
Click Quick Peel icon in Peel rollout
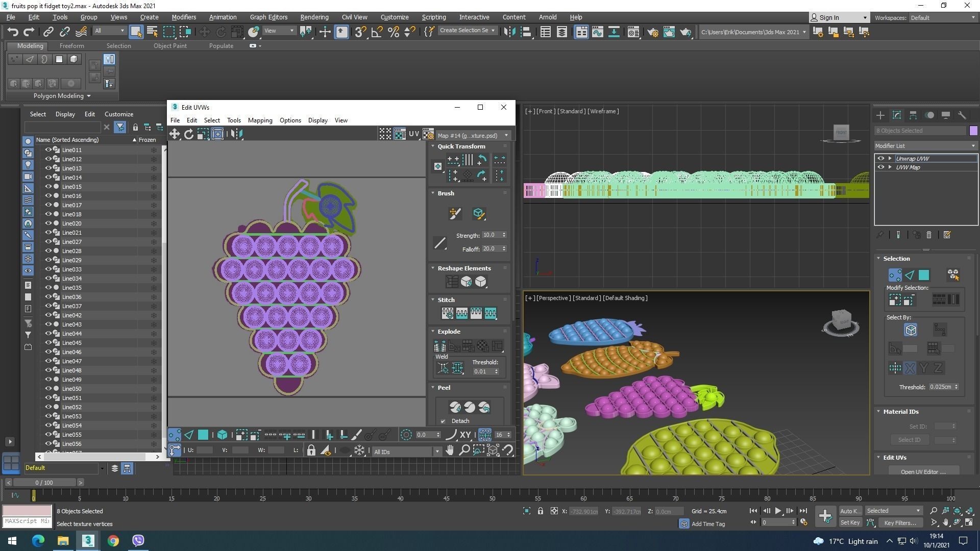[x=455, y=407]
